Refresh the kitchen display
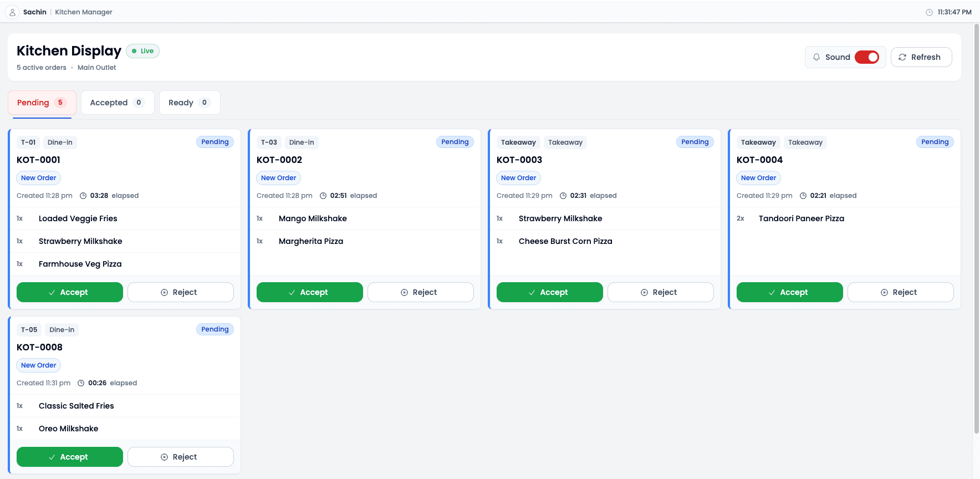The width and height of the screenshot is (980, 479). coord(921,57)
